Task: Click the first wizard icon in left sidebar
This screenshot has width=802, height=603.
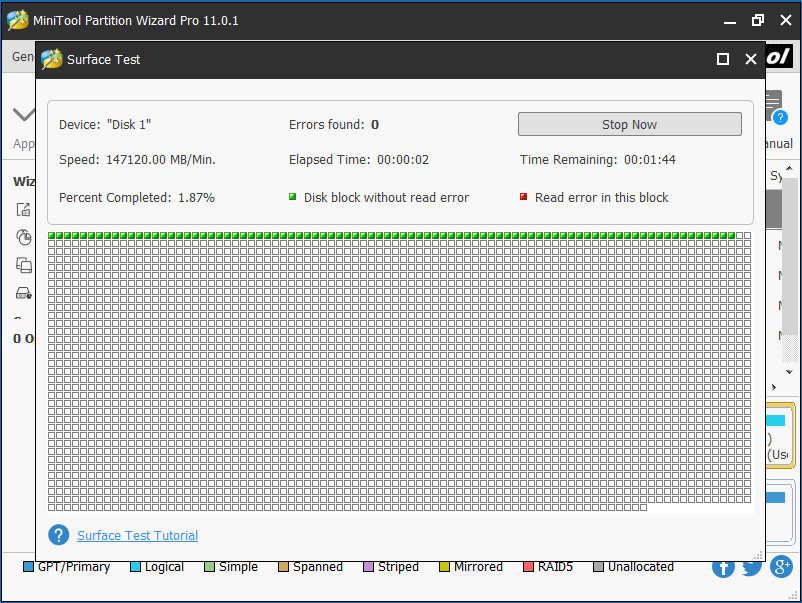Action: tap(24, 210)
